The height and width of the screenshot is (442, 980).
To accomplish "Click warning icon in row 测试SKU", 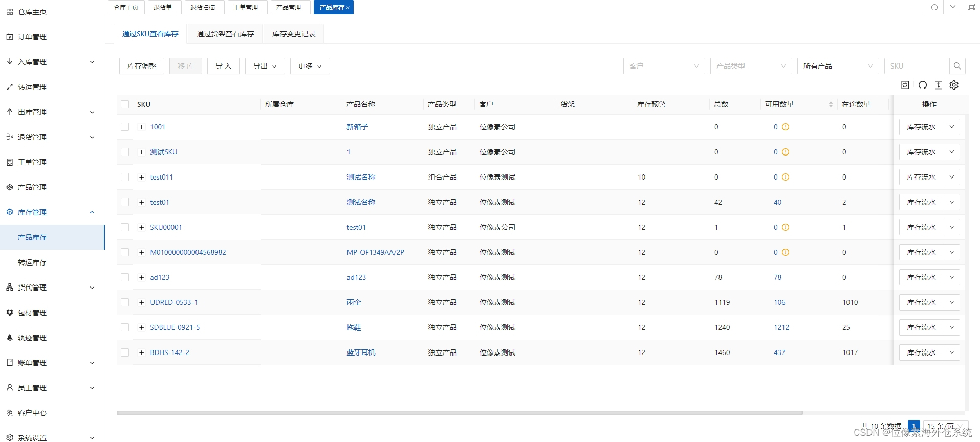I will coord(786,152).
